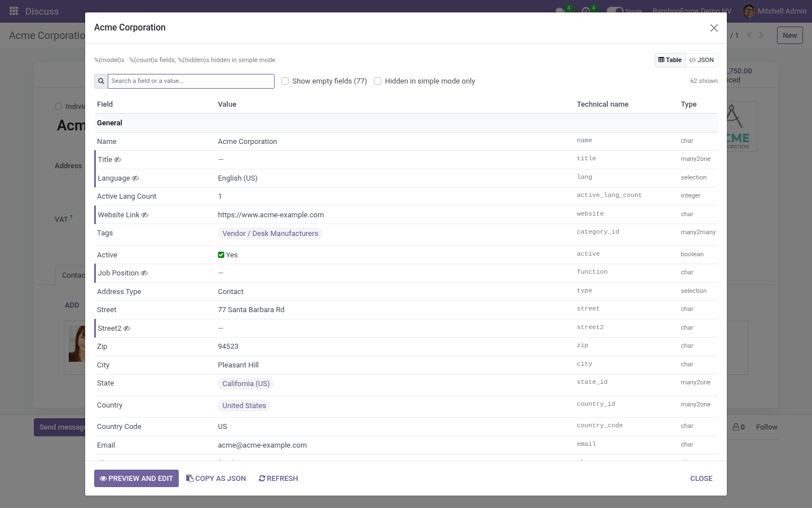Switch to the Table view tab

pyautogui.click(x=670, y=60)
